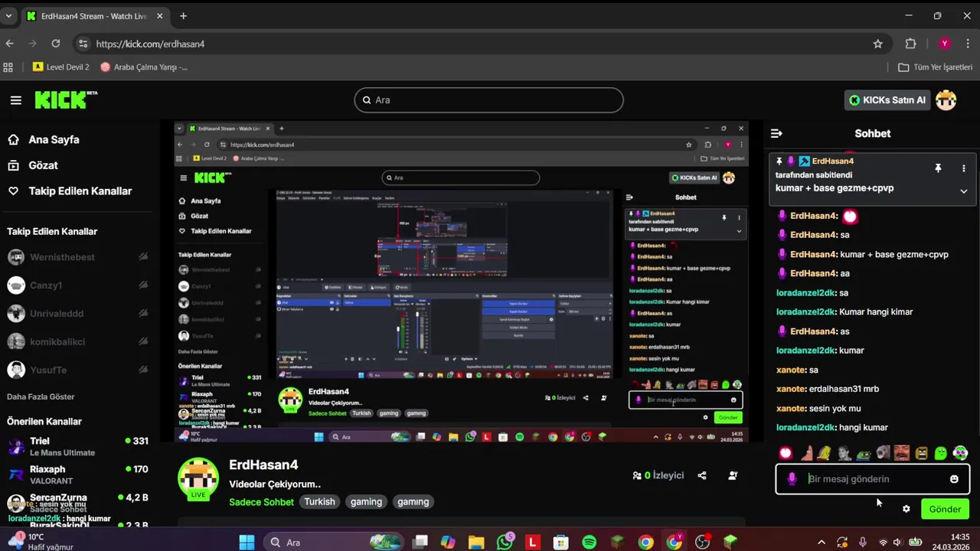
Task: Expand list with Daha Fazla Göster
Action: [x=41, y=396]
